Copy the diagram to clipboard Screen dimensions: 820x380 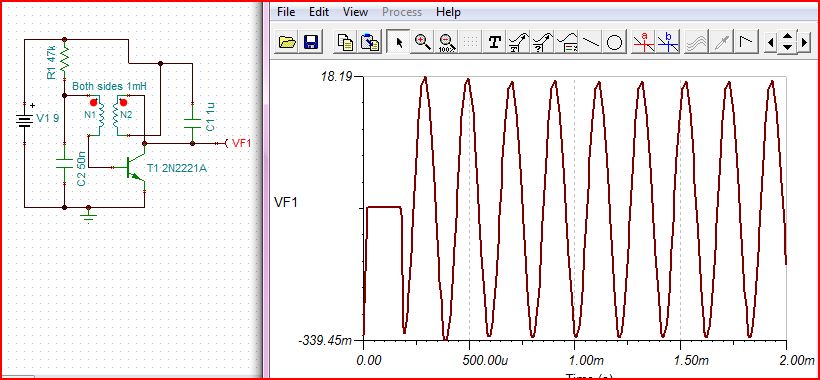pos(346,42)
